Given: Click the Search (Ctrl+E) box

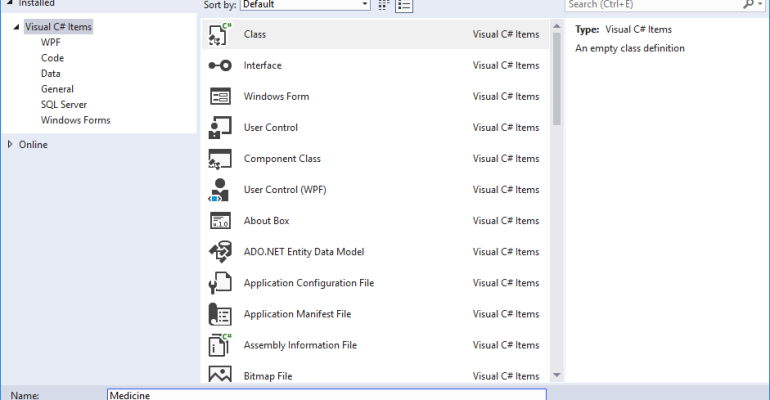Looking at the screenshot, I should coord(653,4).
